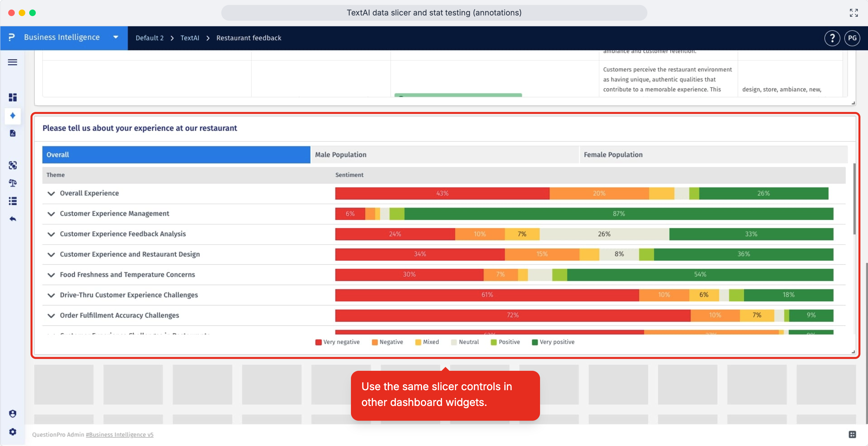Open the dashboard grid icon in sidebar
868x446 pixels.
[12, 98]
